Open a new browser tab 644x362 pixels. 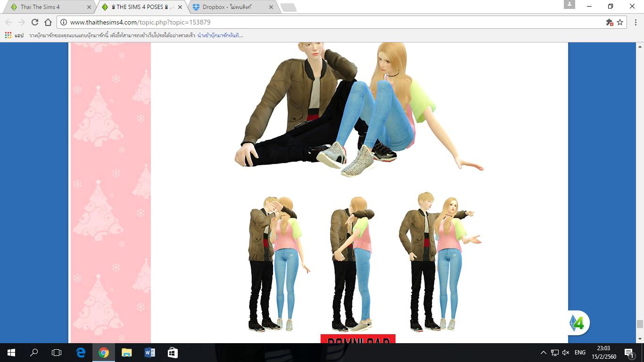click(288, 7)
